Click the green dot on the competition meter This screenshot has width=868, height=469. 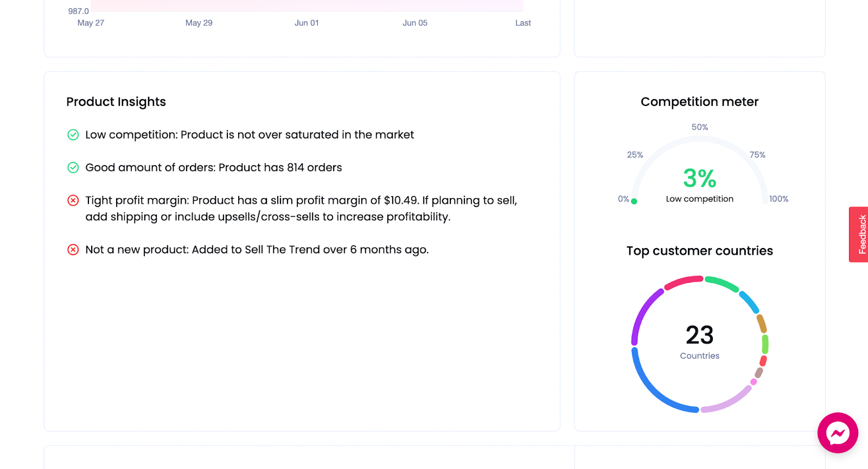click(634, 201)
